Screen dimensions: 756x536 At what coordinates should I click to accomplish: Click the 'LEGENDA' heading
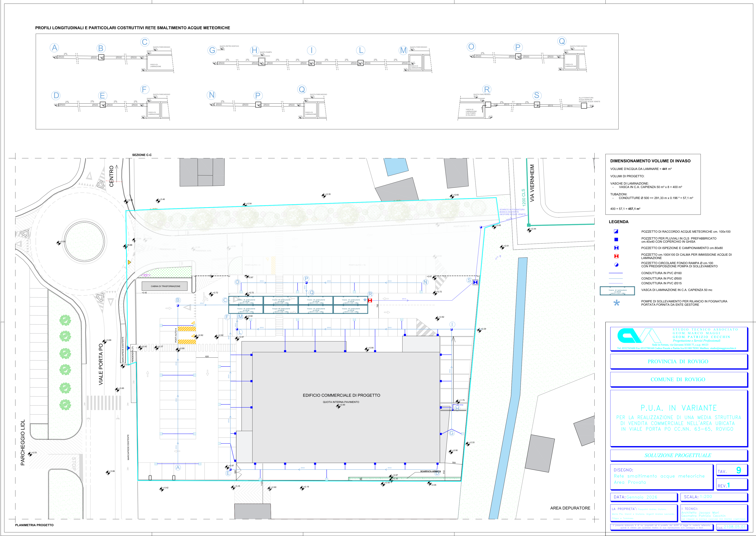[x=619, y=222]
